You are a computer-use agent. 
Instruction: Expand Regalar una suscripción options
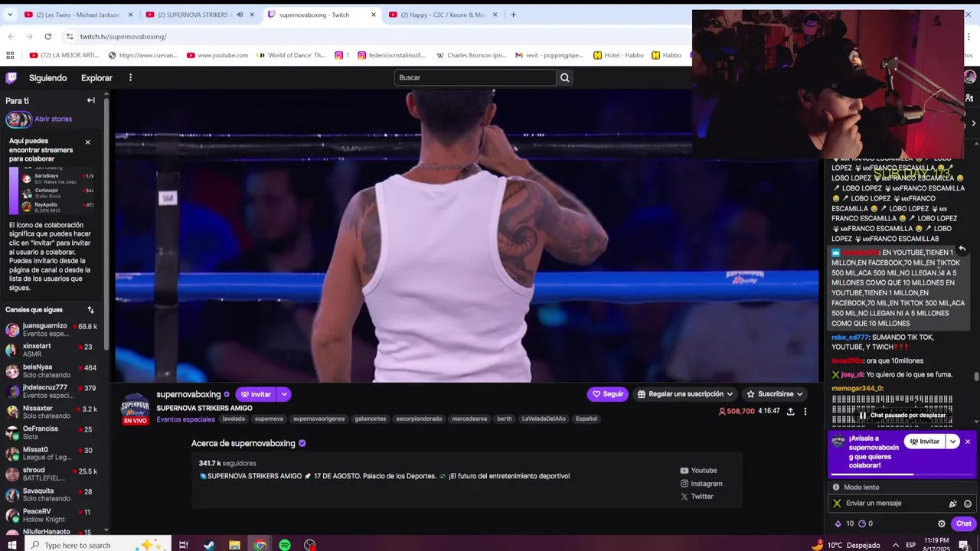[730, 394]
